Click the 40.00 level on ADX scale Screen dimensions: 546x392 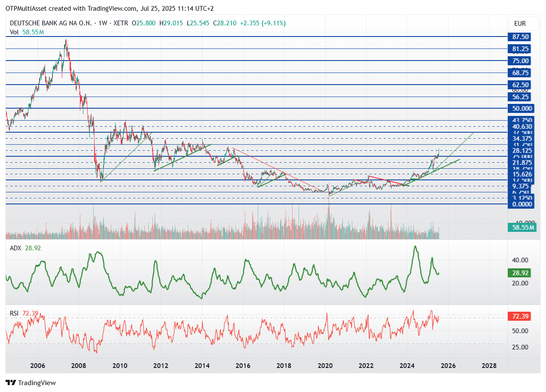(520, 260)
